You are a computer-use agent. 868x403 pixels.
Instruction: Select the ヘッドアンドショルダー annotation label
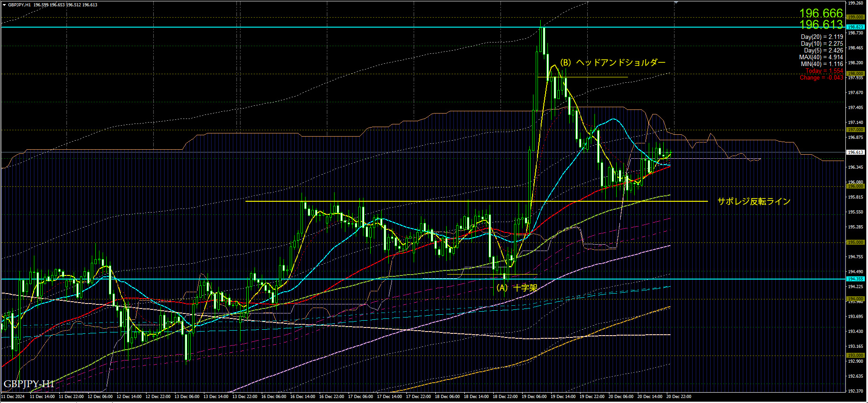pos(620,62)
